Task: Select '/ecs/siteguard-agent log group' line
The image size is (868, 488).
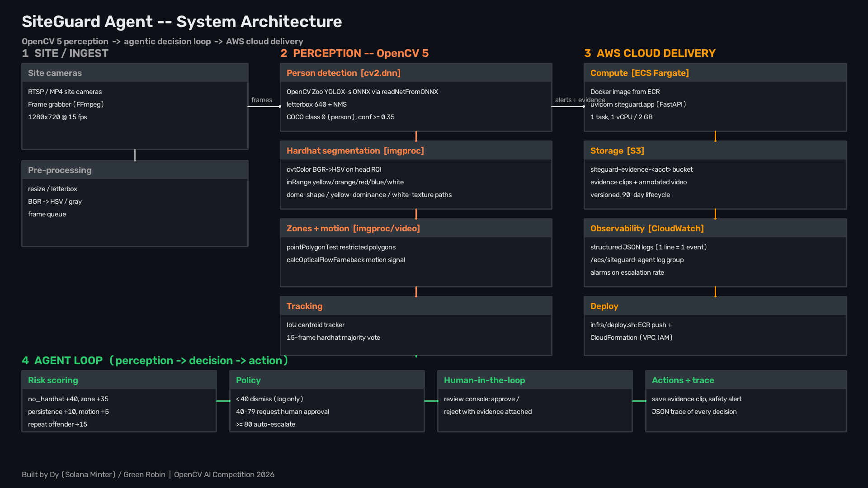Action: (x=637, y=260)
